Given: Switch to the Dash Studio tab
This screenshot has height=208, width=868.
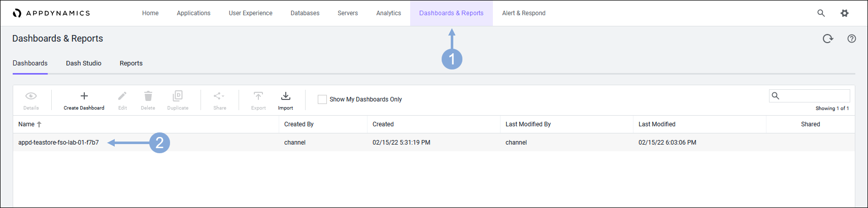Looking at the screenshot, I should click(84, 63).
